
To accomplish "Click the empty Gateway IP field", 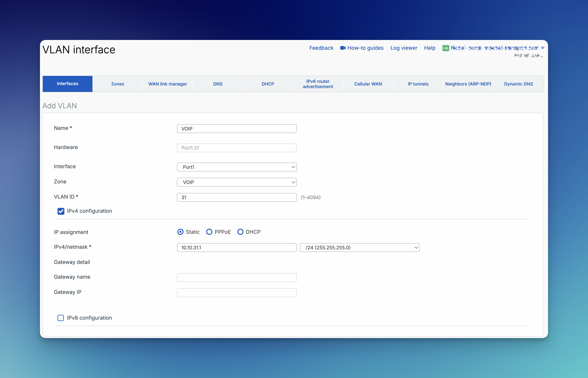I will [237, 293].
